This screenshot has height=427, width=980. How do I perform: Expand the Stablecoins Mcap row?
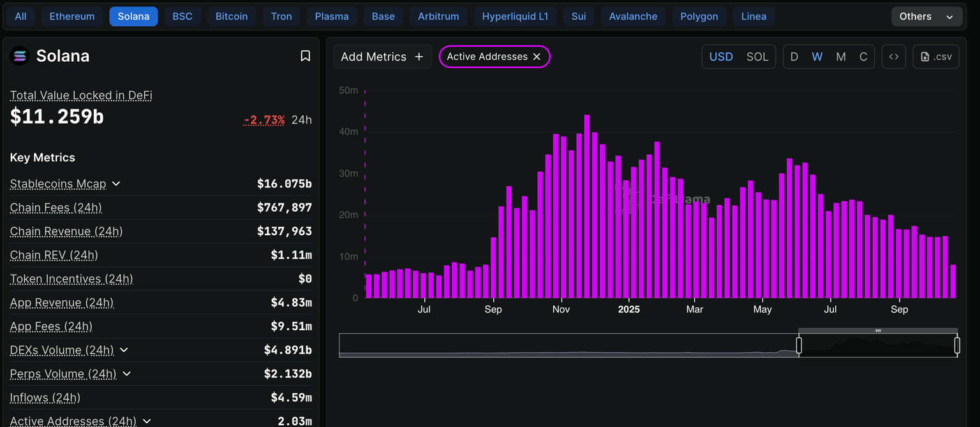(116, 184)
